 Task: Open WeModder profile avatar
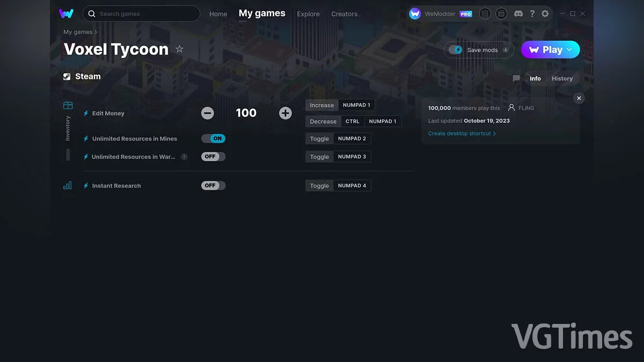click(415, 14)
